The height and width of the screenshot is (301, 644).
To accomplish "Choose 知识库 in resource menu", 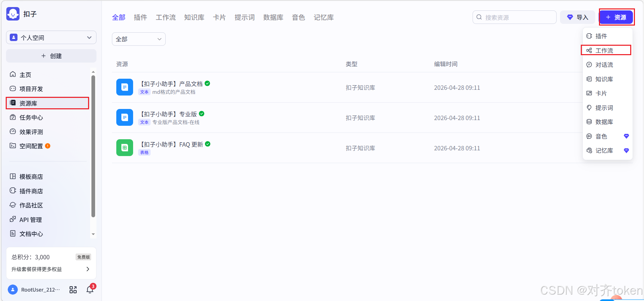I will click(607, 79).
